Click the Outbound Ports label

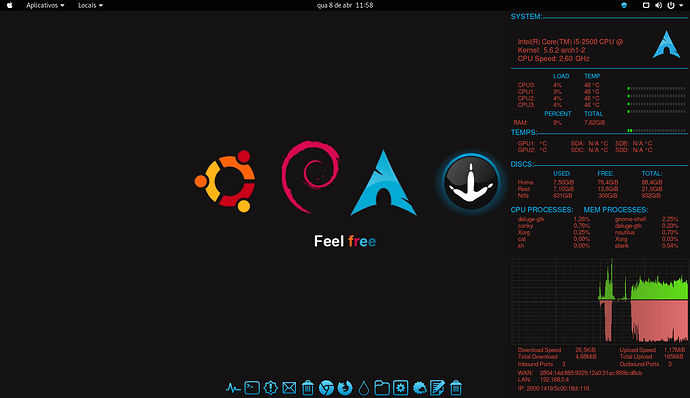[639, 364]
